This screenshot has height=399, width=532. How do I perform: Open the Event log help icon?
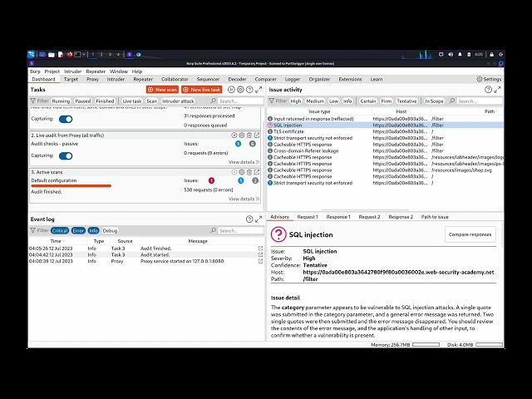coord(249,219)
